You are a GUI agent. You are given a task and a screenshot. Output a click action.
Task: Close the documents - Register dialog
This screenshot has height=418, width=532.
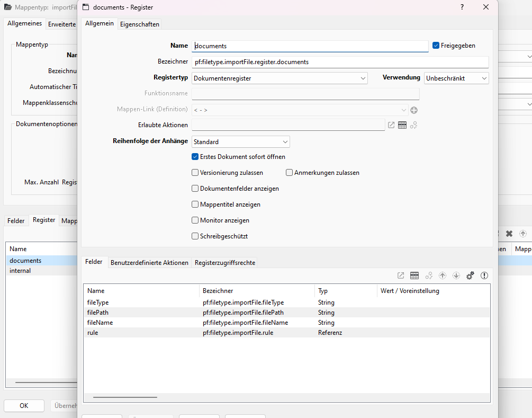tap(486, 7)
